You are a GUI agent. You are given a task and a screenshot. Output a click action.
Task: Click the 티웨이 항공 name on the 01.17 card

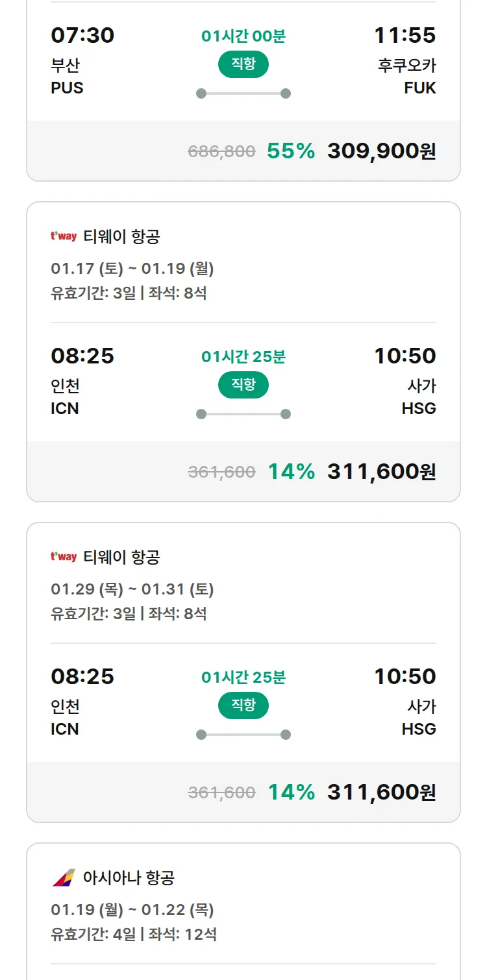[x=121, y=237]
